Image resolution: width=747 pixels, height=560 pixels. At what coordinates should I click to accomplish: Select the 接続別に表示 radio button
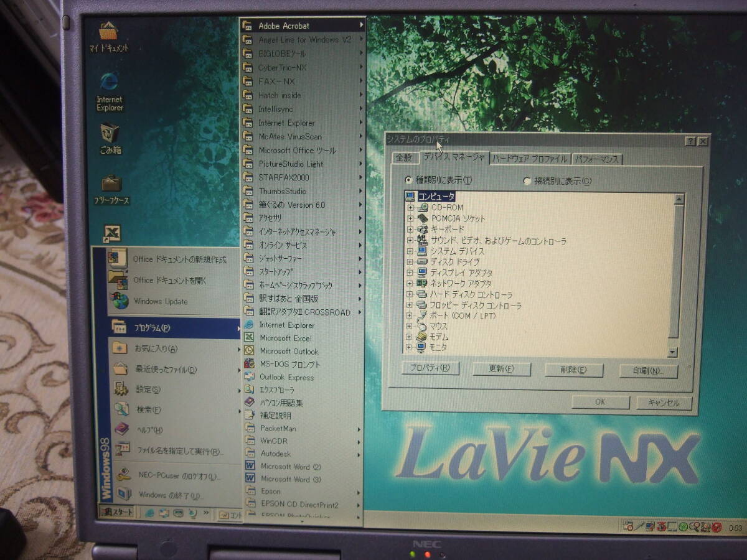[x=527, y=181]
